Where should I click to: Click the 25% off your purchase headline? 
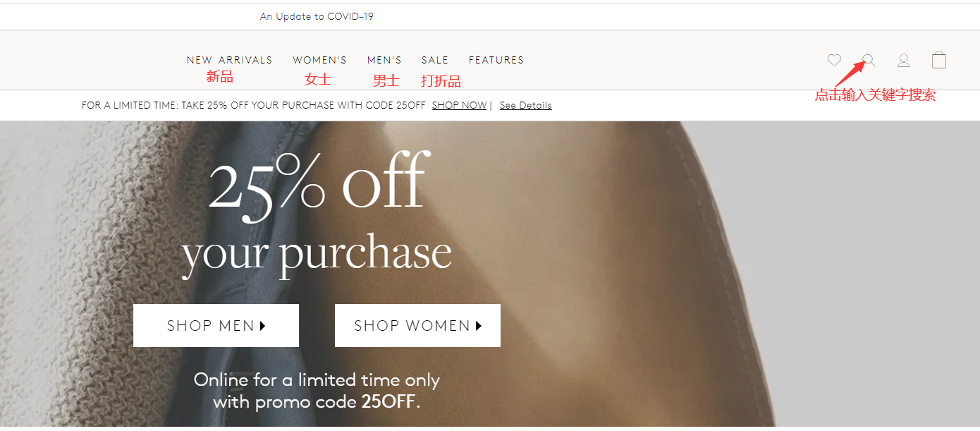coord(317,214)
